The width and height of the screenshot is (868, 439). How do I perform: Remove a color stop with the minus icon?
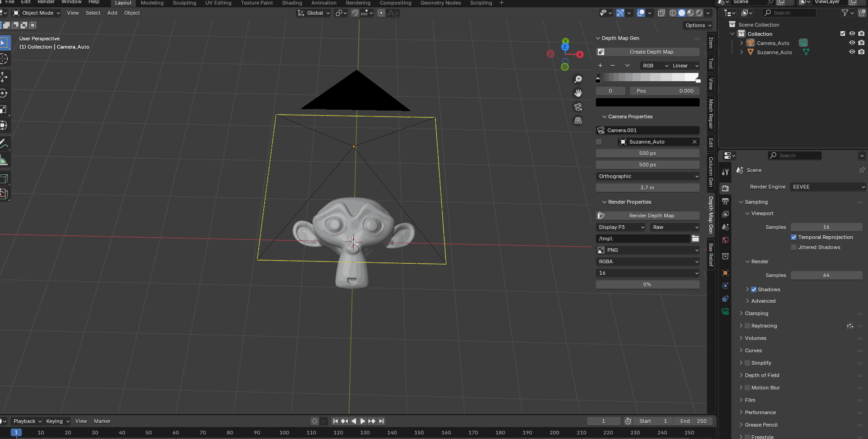612,66
